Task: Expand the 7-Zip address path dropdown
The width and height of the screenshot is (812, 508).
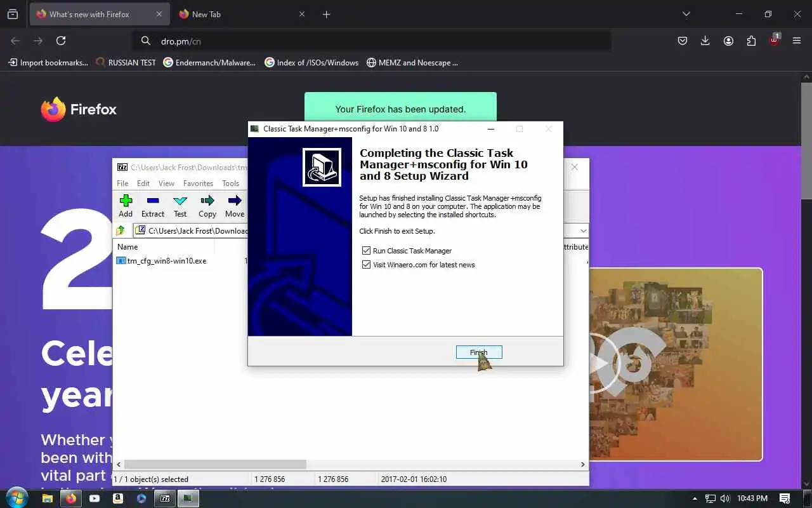Action: (x=583, y=231)
